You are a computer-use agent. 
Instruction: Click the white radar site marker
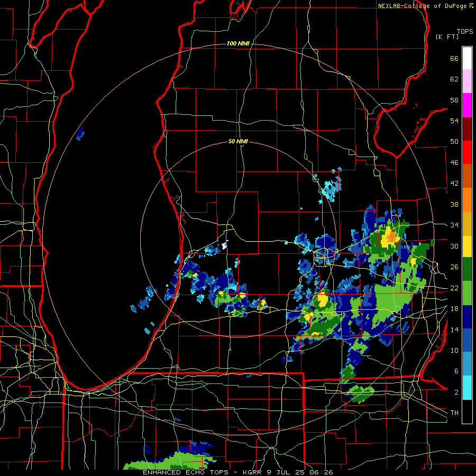coord(225,245)
